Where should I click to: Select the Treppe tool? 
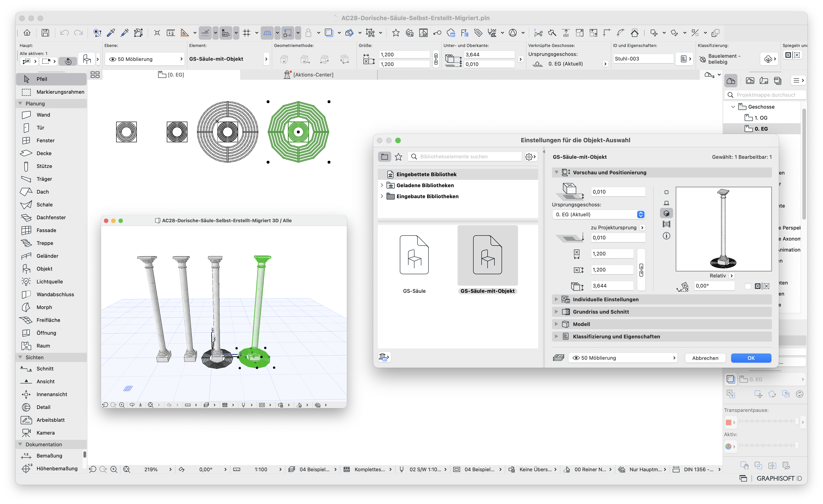pos(51,243)
